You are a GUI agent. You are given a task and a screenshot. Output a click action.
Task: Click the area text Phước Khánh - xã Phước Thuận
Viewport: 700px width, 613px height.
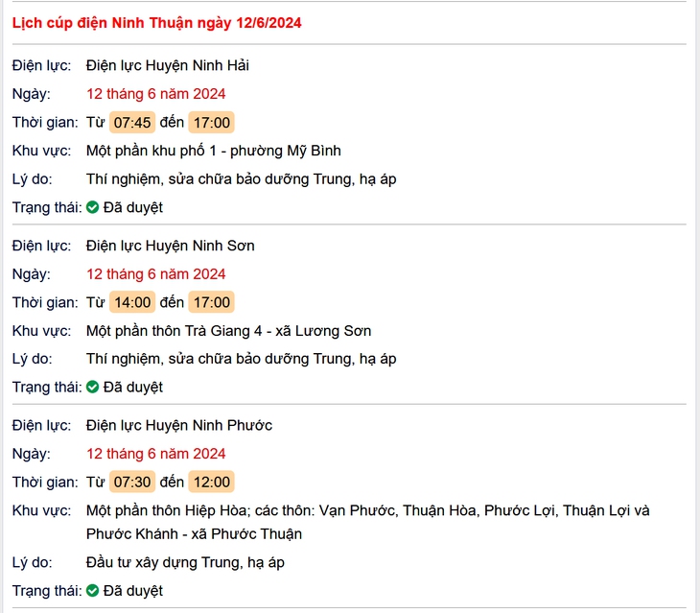(x=194, y=534)
